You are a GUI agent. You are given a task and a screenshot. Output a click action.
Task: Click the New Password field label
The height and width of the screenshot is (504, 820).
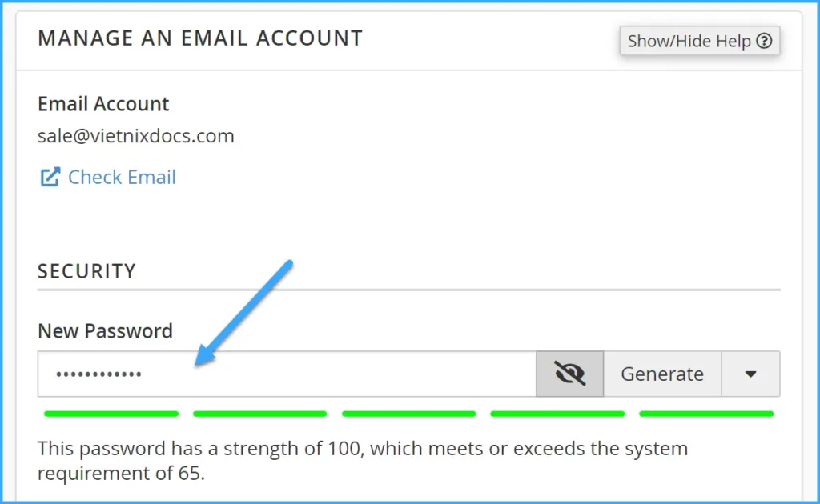[105, 330]
